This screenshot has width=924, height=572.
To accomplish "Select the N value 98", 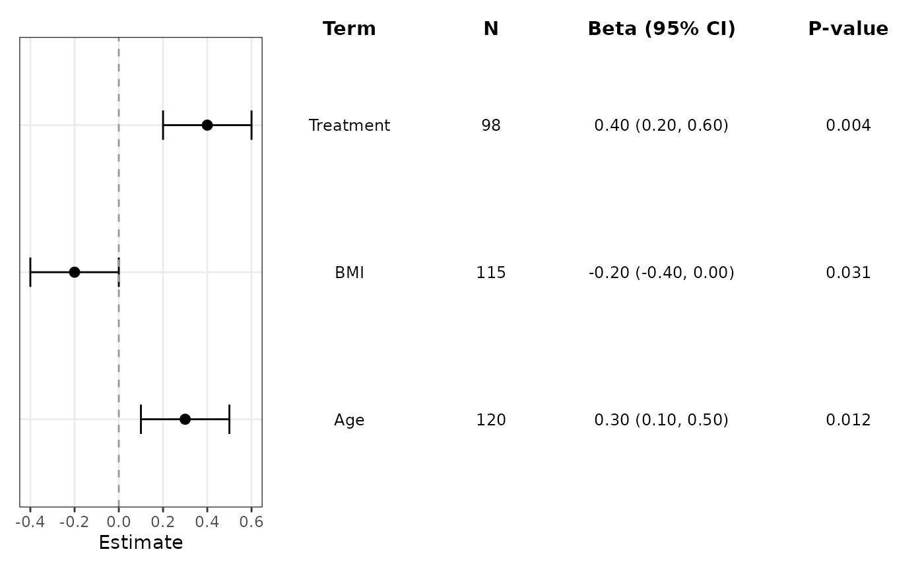I will (491, 125).
